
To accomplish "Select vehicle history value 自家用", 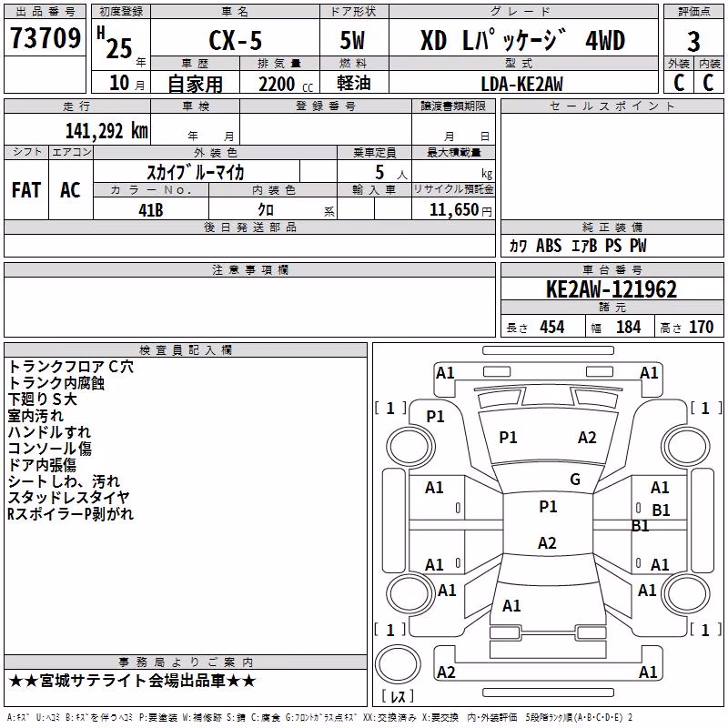I will tap(195, 84).
